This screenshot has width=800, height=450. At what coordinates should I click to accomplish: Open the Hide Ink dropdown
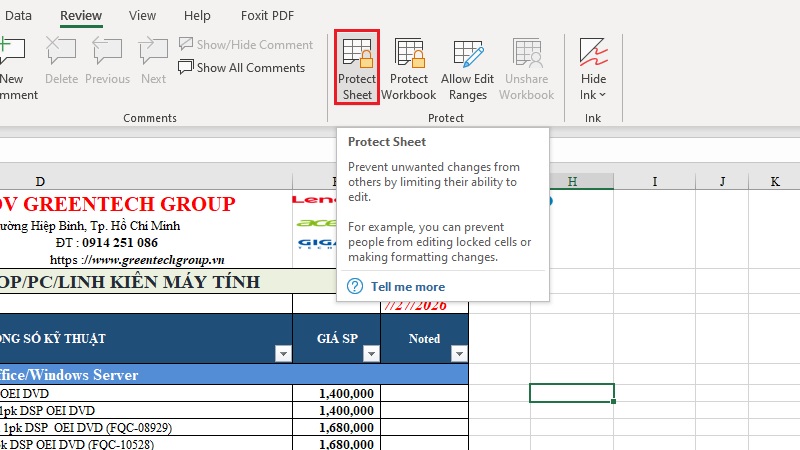tap(593, 69)
